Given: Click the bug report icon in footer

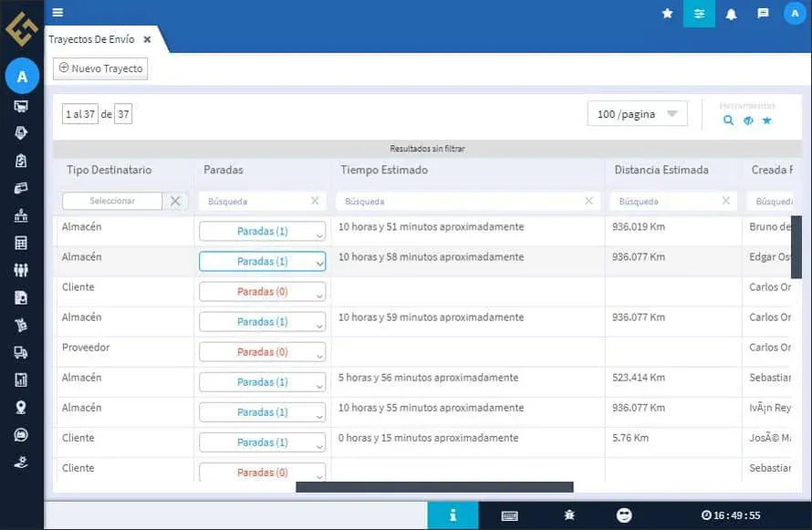Looking at the screenshot, I should (x=569, y=515).
